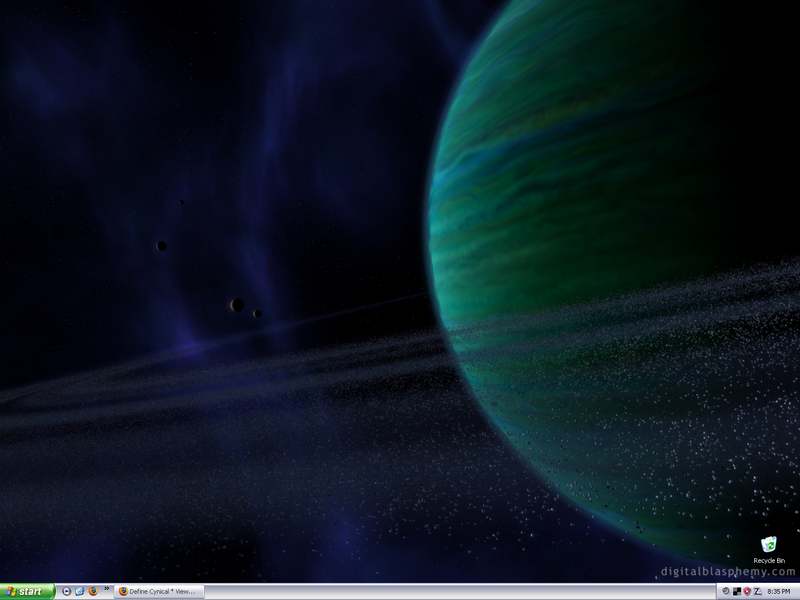800x600 pixels.
Task: Open the ZoneAlarm tray icon
Action: (758, 591)
